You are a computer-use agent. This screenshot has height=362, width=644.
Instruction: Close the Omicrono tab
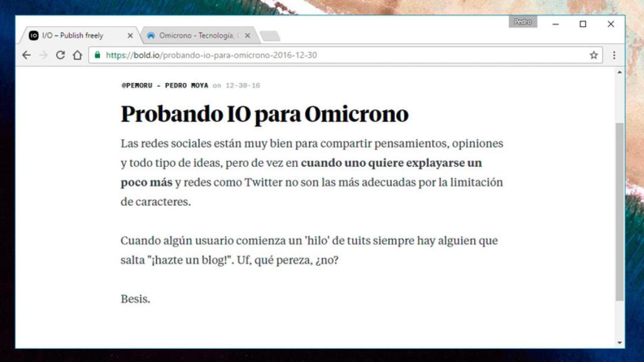tap(247, 36)
